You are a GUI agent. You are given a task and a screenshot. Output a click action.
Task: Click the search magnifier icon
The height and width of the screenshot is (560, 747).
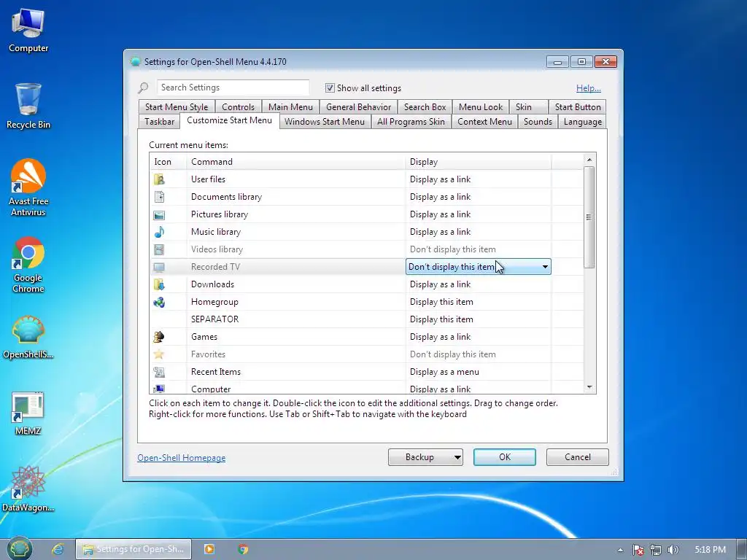tap(143, 87)
